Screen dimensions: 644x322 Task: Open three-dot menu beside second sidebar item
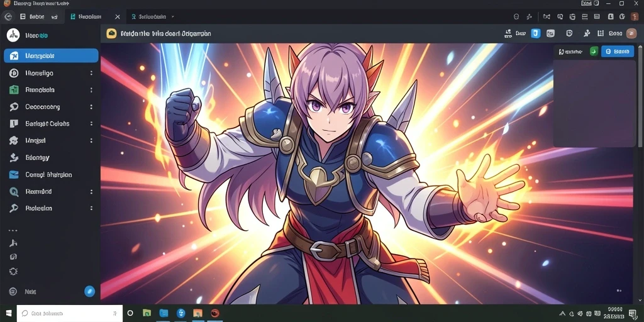pos(91,73)
